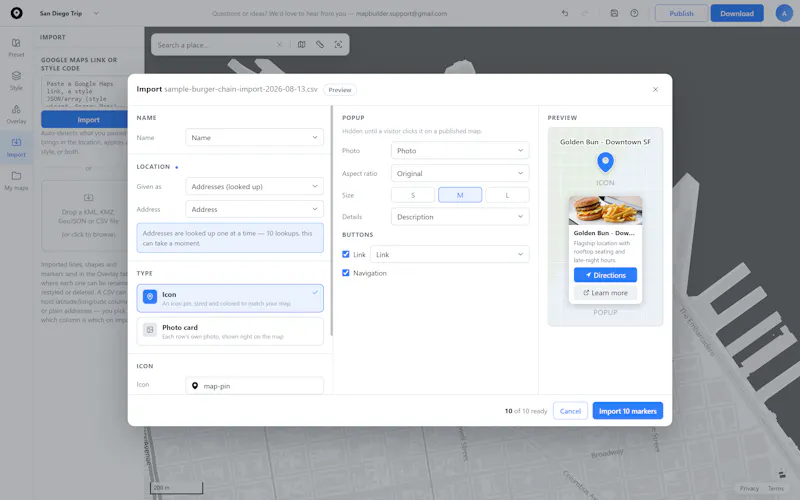800x500 pixels.
Task: Select size S
Action: tap(413, 195)
